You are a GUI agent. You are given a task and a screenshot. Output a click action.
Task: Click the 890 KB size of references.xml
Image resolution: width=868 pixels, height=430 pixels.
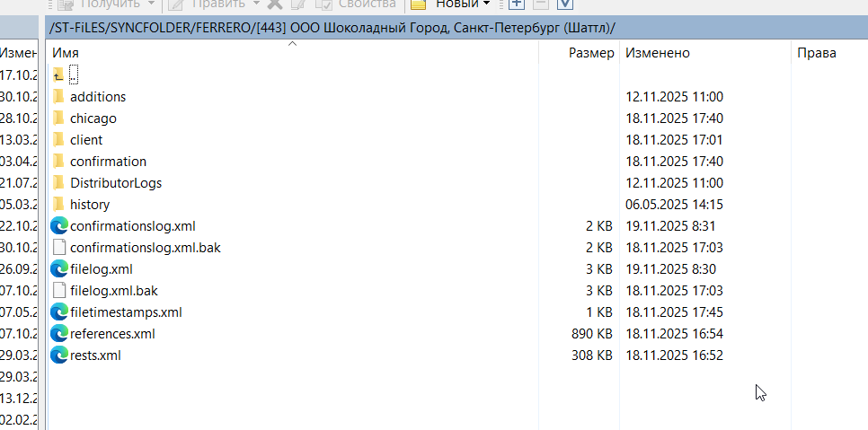(592, 334)
